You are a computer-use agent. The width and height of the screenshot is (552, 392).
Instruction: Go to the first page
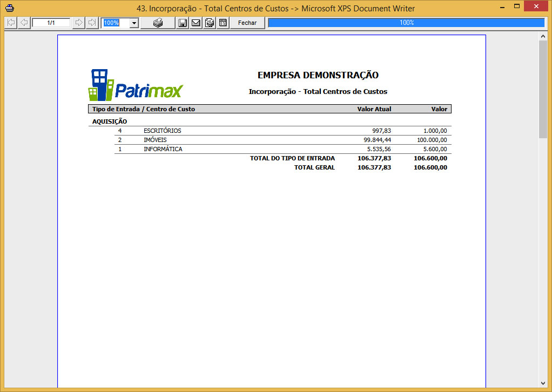[x=11, y=23]
